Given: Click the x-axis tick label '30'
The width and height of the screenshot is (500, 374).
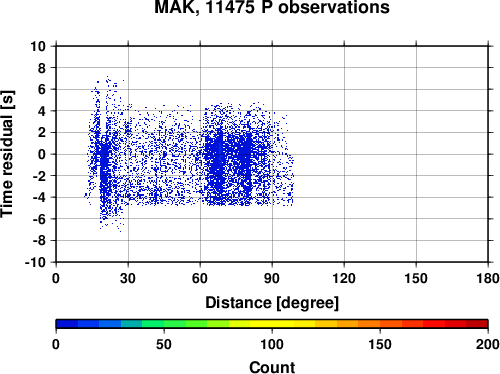Looking at the screenshot, I should [128, 278].
